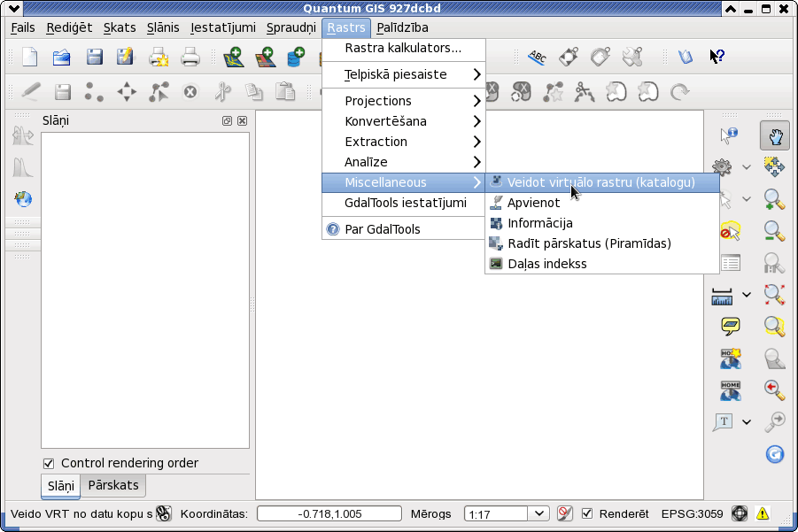798x532 pixels.
Task: Expand the select features dropdown arrow
Action: pyautogui.click(x=746, y=199)
